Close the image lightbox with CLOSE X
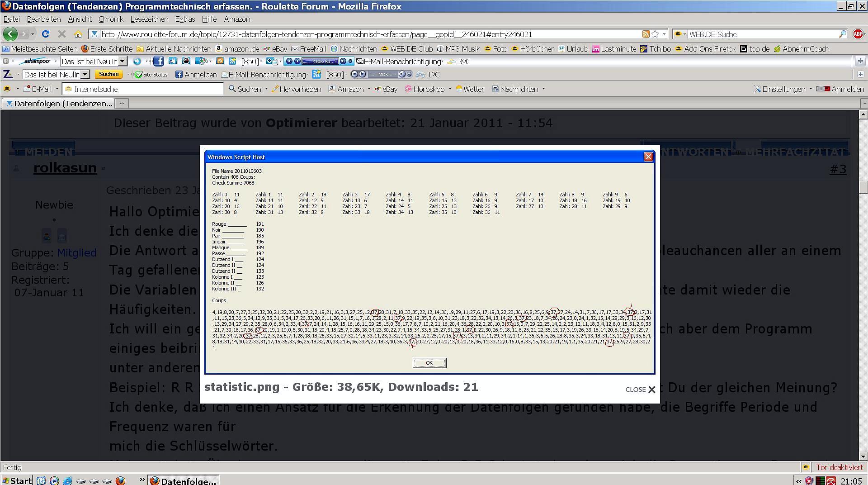868x485 pixels. (641, 390)
